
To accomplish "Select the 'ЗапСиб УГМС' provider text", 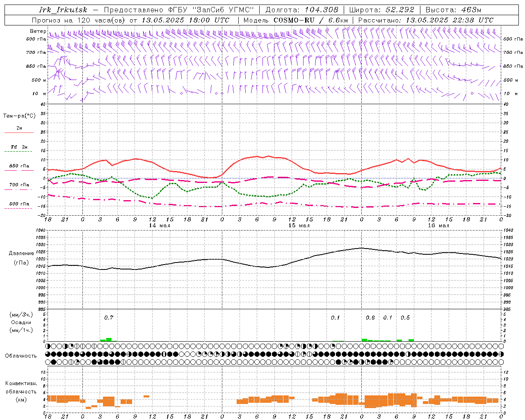I will point(223,10).
